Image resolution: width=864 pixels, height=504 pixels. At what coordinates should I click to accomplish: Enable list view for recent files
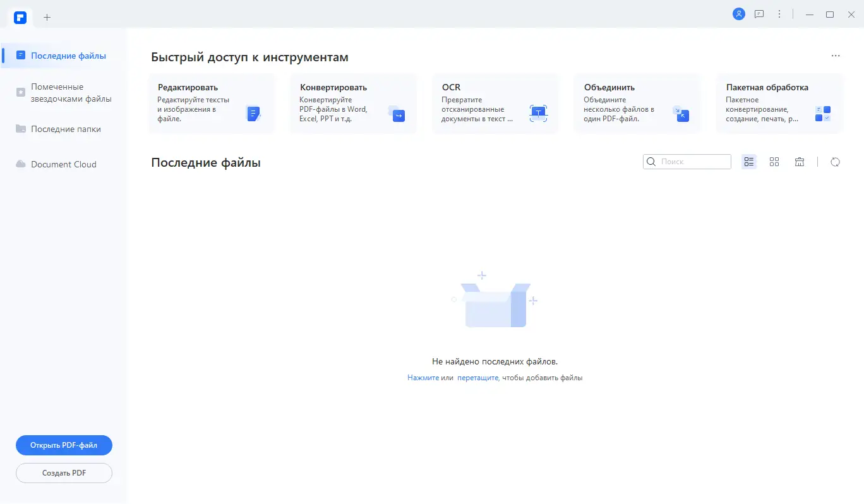pos(749,162)
